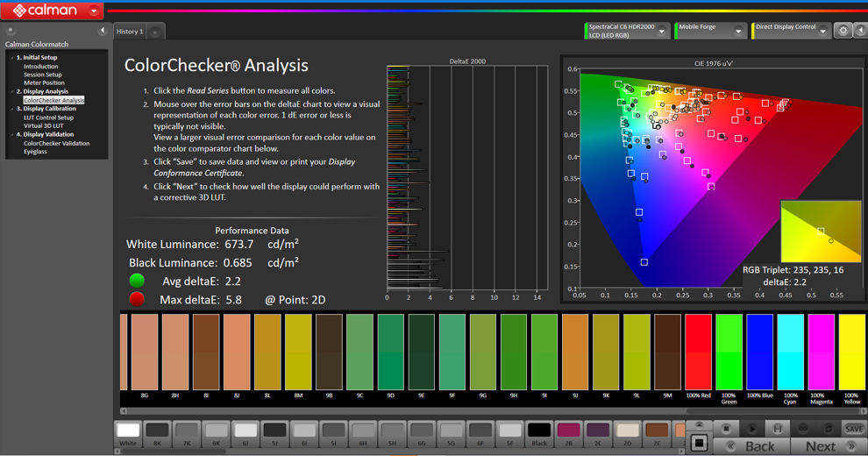The image size is (868, 456).
Task: Click the 100% Green comparator swatch
Action: point(729,353)
